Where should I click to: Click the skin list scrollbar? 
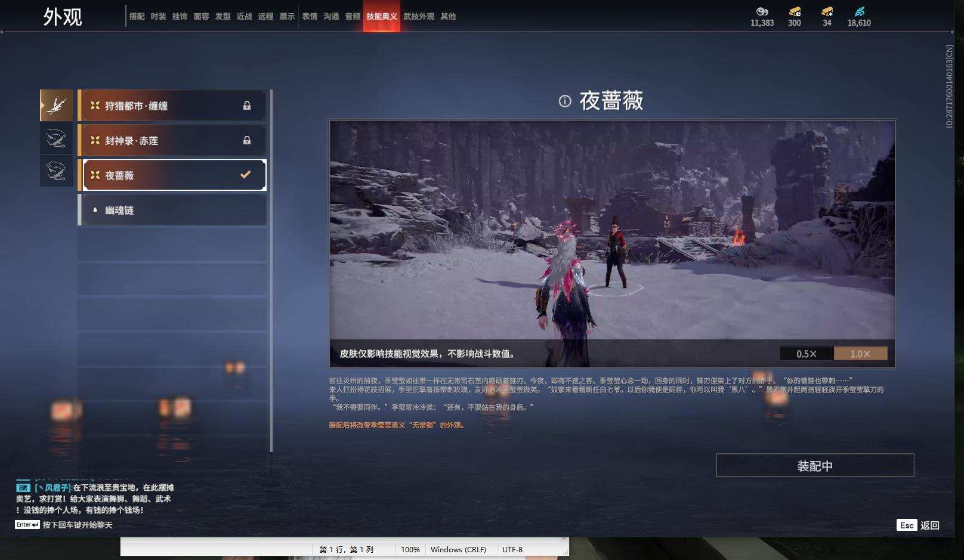tap(271, 270)
